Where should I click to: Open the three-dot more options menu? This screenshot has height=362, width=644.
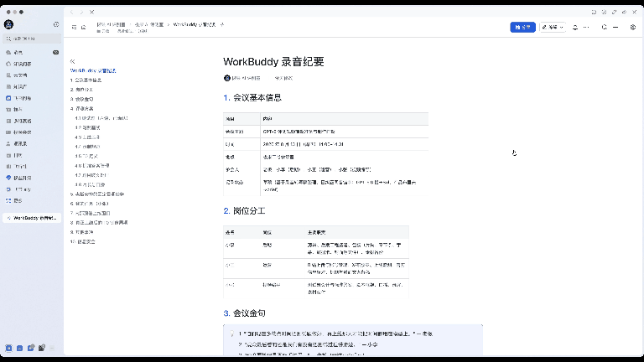tap(586, 27)
